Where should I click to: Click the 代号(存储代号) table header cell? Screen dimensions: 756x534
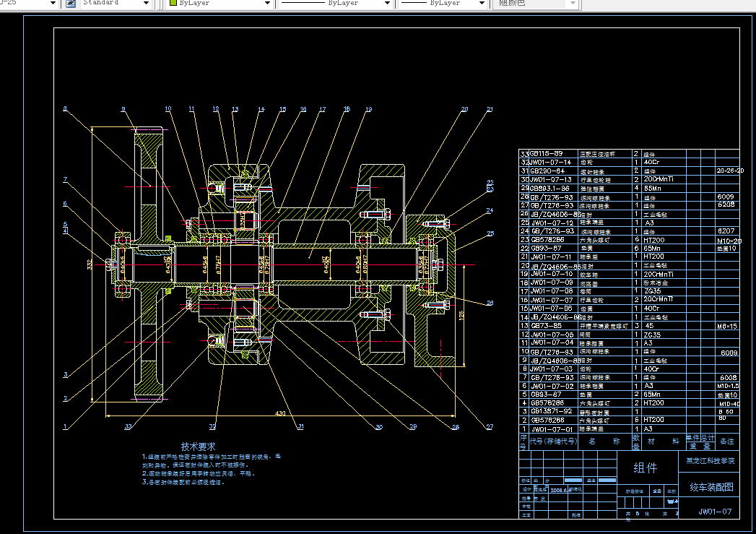click(x=554, y=441)
